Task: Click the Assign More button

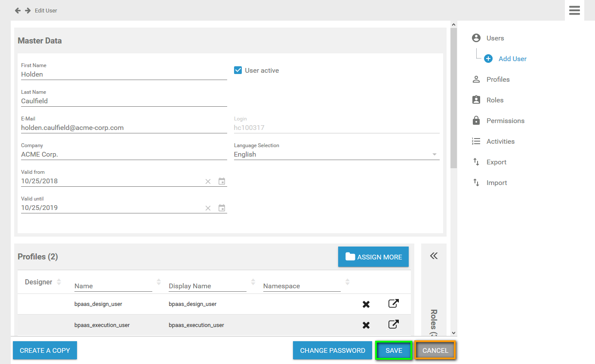Action: pos(373,257)
